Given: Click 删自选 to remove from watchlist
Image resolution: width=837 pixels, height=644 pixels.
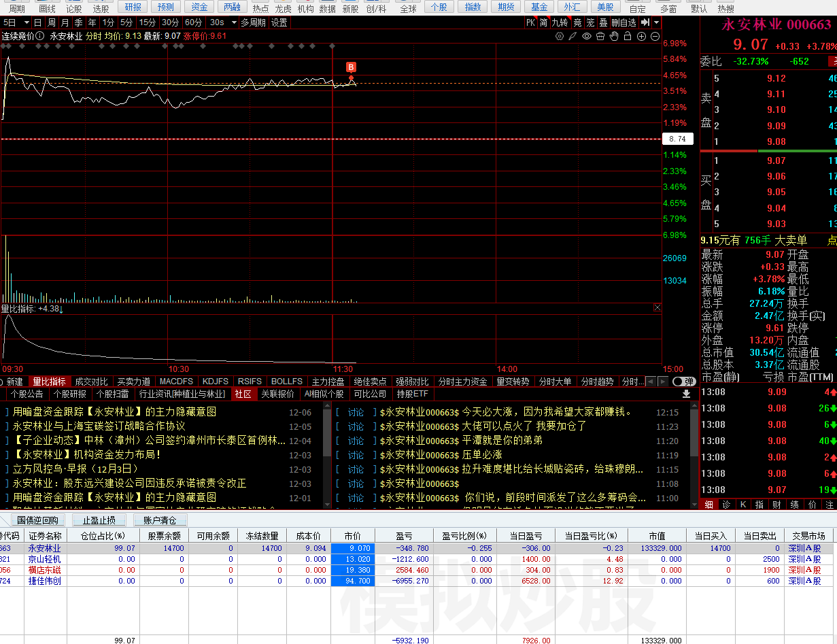Looking at the screenshot, I should tap(624, 22).
